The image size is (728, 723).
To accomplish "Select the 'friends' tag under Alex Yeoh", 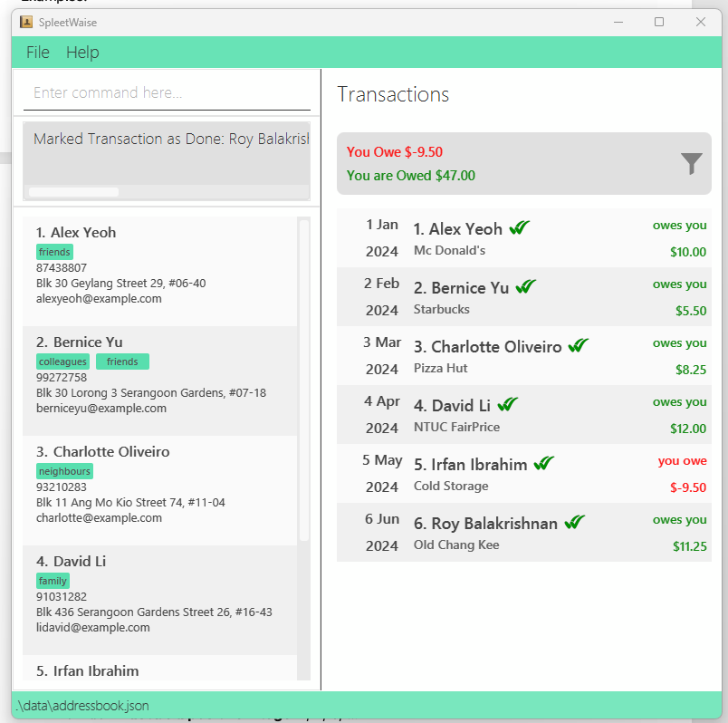I will (54, 252).
